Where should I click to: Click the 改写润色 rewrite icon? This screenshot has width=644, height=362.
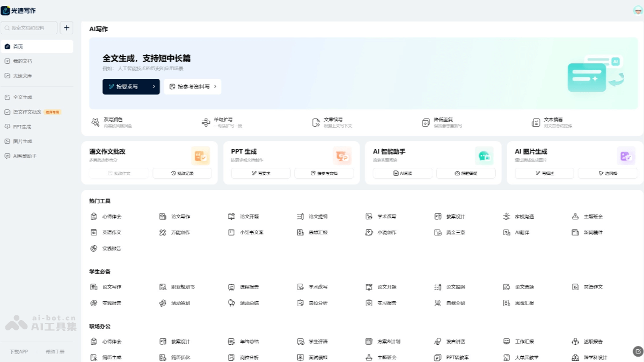(x=95, y=122)
